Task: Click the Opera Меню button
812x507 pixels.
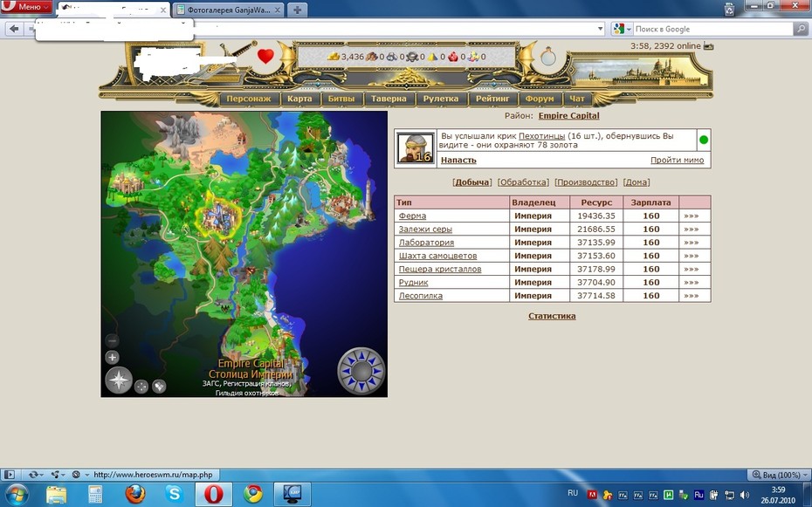Action: coord(26,7)
